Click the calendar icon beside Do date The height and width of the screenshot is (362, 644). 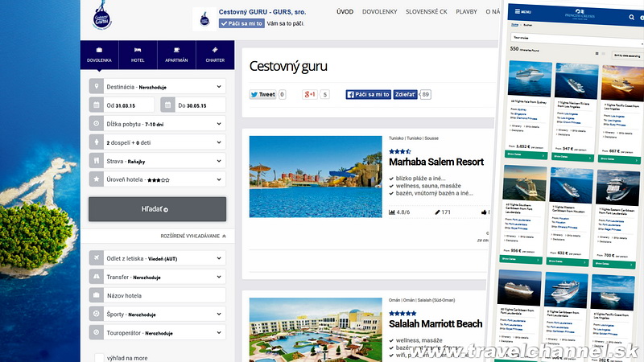167,105
